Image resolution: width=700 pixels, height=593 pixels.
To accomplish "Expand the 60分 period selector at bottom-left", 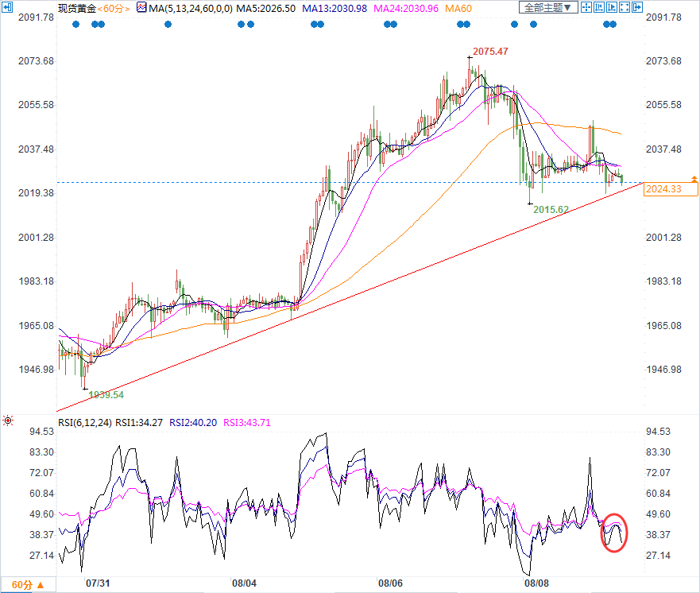I will click(x=28, y=585).
